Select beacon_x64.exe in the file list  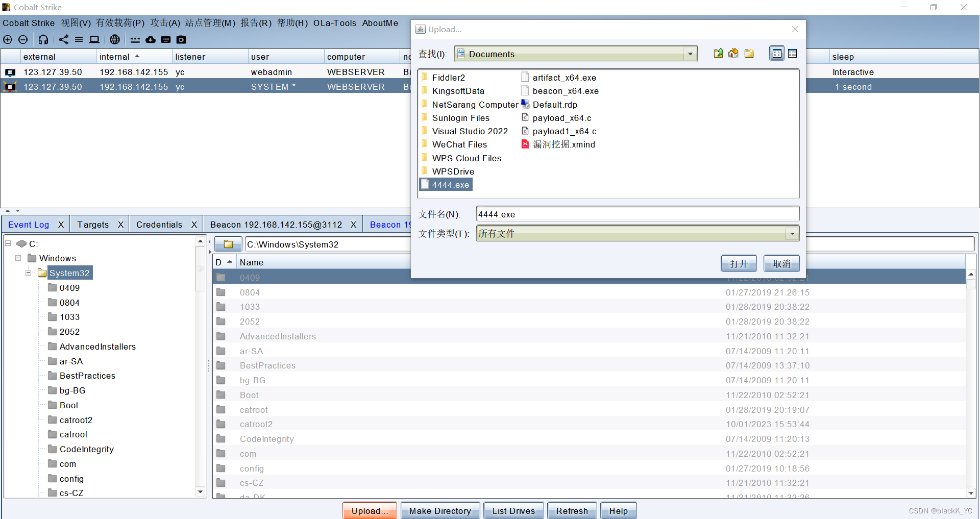560,91
